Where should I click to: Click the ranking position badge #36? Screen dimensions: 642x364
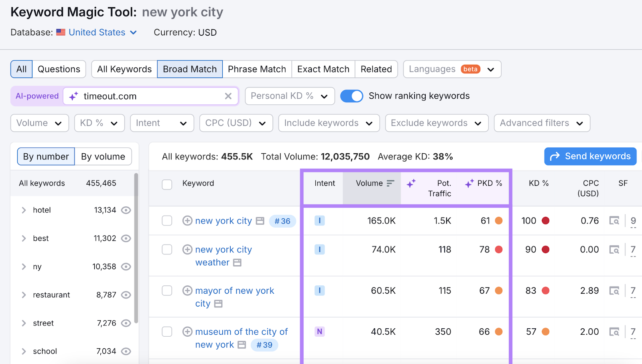[x=282, y=221]
